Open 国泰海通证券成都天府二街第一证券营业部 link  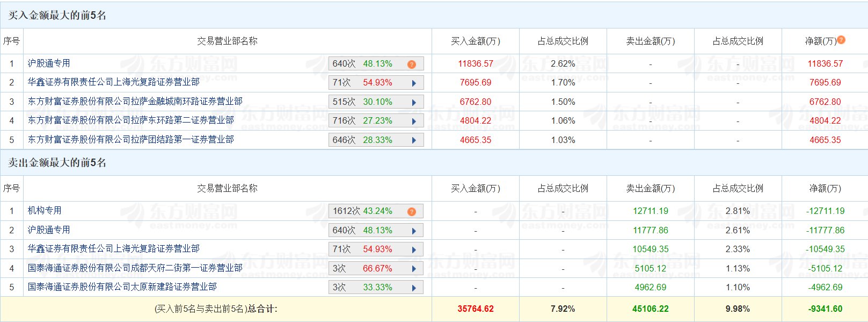click(x=135, y=268)
